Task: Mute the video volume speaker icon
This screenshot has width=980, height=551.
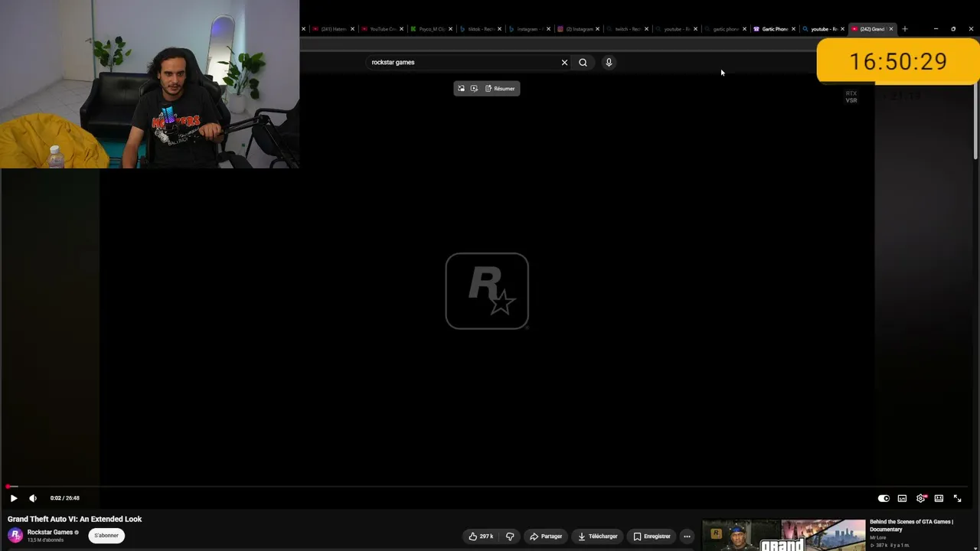Action: pyautogui.click(x=33, y=498)
